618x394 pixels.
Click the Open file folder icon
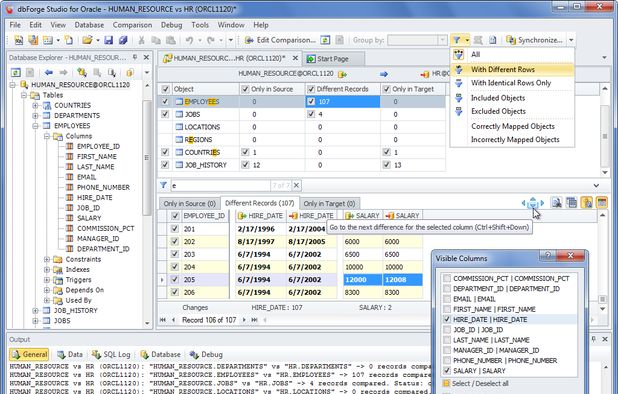pyautogui.click(x=87, y=40)
